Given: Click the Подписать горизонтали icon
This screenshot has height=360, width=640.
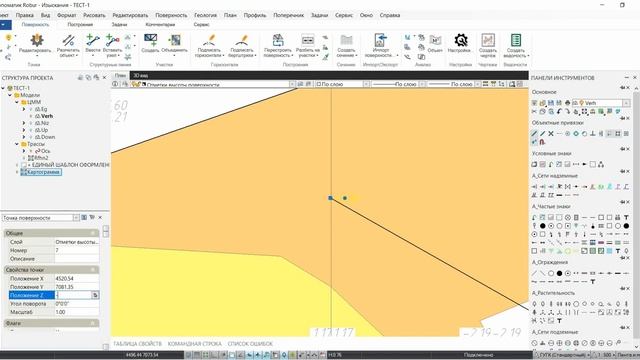Looking at the screenshot, I should 209,40.
